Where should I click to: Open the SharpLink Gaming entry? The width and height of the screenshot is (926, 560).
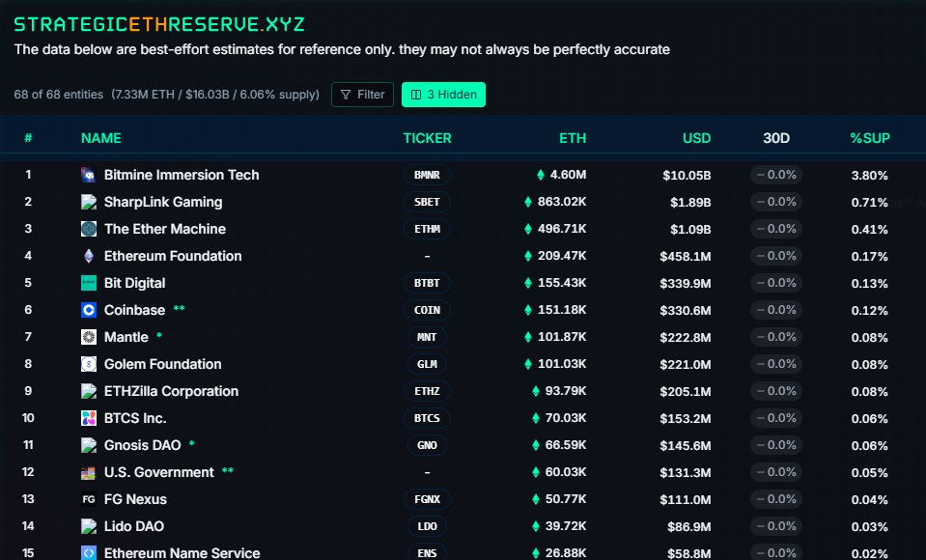tap(163, 202)
